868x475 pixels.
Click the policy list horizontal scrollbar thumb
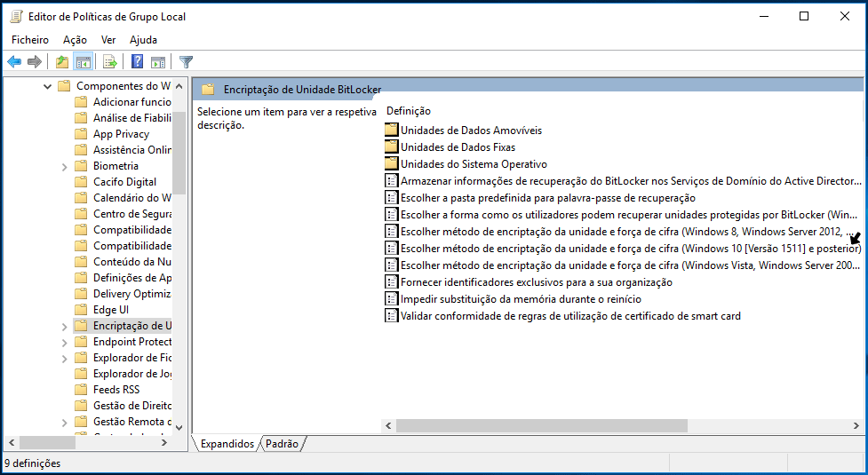pyautogui.click(x=541, y=426)
